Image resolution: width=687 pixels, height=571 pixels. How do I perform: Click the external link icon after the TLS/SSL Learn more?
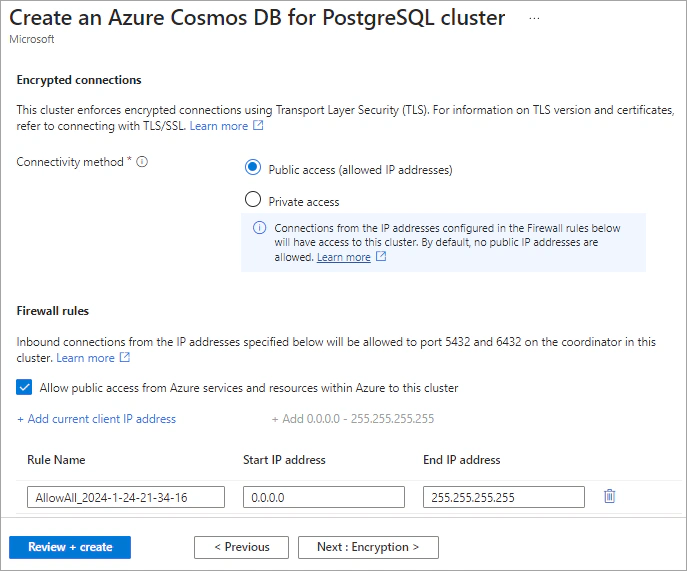259,125
